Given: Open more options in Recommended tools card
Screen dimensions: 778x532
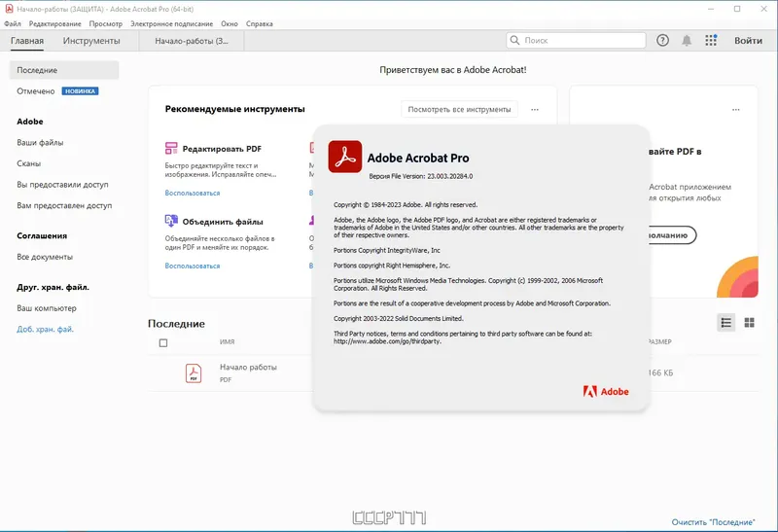Looking at the screenshot, I should [534, 109].
